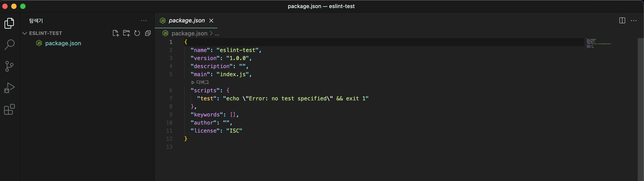Viewport: 644px width, 181px height.
Task: Close the package.json tab
Action: (211, 21)
